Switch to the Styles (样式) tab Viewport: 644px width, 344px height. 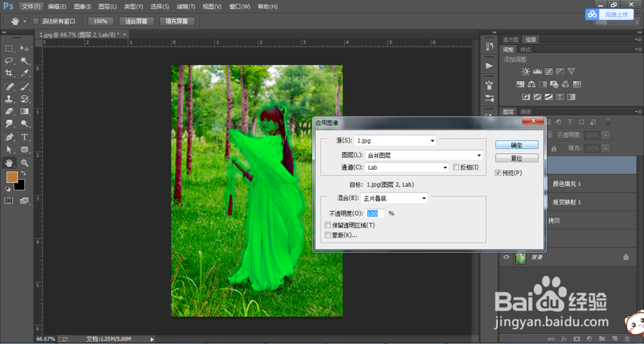(x=526, y=50)
